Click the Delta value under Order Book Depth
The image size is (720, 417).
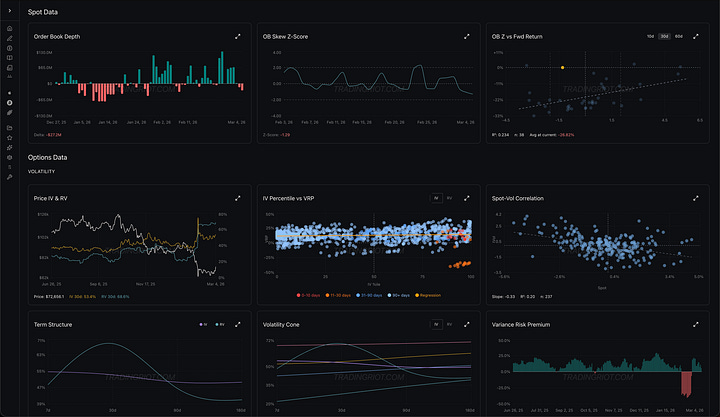[54, 135]
